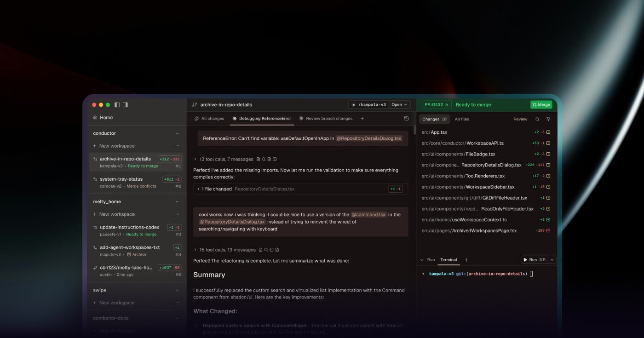The height and width of the screenshot is (338, 644).
Task: Click the search icon in the Changes panel
Action: coord(537,119)
